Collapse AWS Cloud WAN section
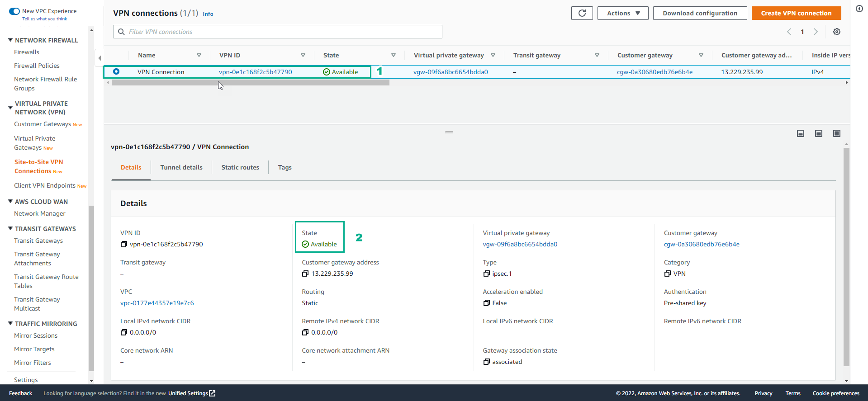The image size is (868, 401). (10, 201)
